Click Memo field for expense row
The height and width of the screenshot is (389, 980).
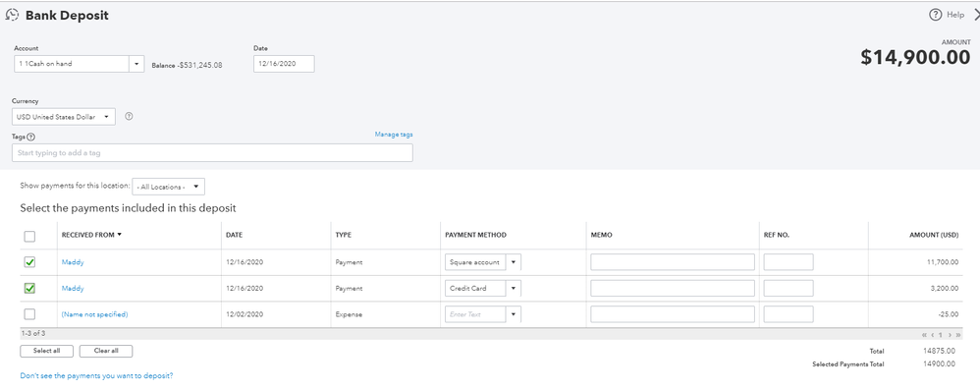(x=673, y=314)
